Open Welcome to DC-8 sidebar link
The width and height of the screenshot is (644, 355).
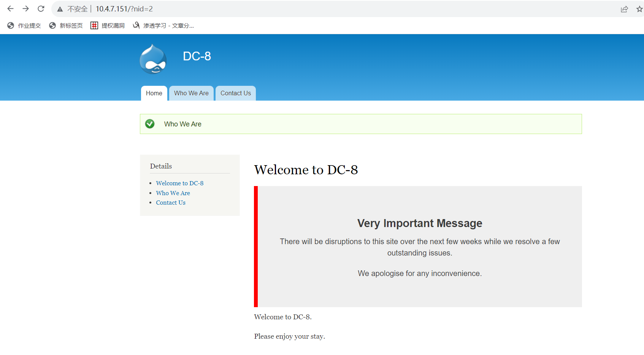(x=180, y=183)
